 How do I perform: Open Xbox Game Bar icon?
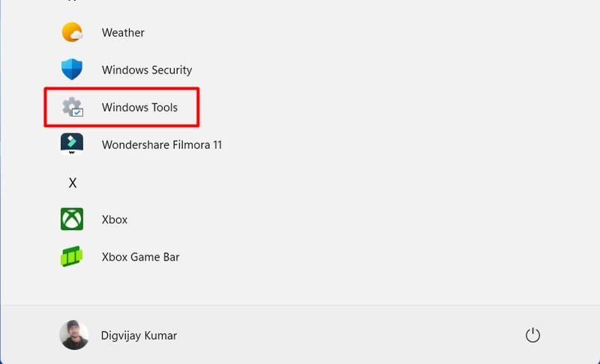72,257
